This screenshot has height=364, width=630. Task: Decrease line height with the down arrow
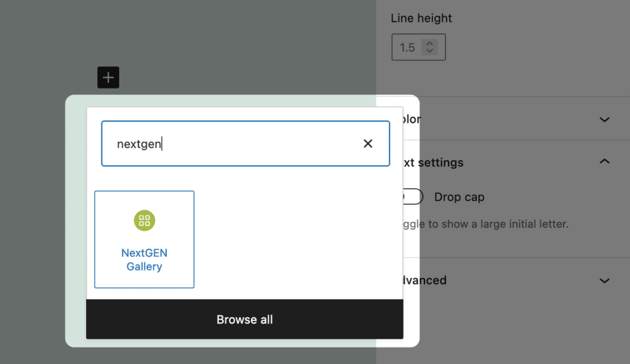tap(429, 50)
